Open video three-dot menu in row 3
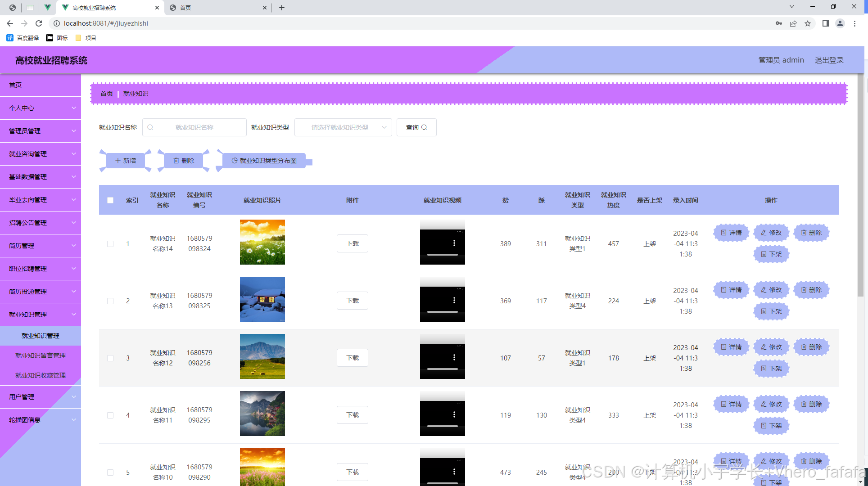868x486 pixels. [x=454, y=357]
